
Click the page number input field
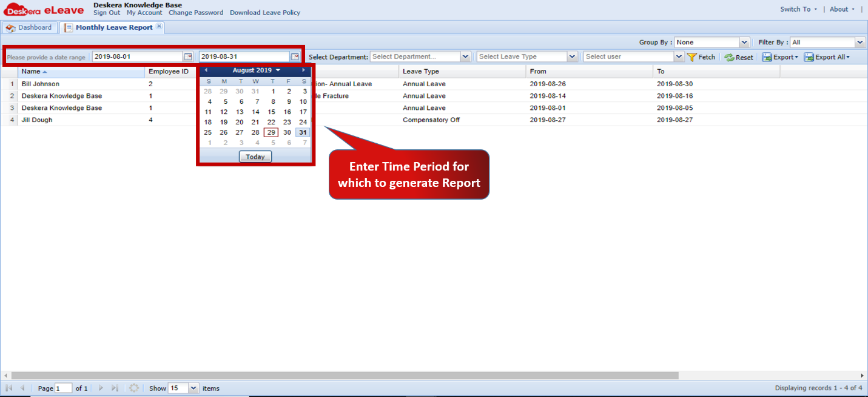pos(64,388)
